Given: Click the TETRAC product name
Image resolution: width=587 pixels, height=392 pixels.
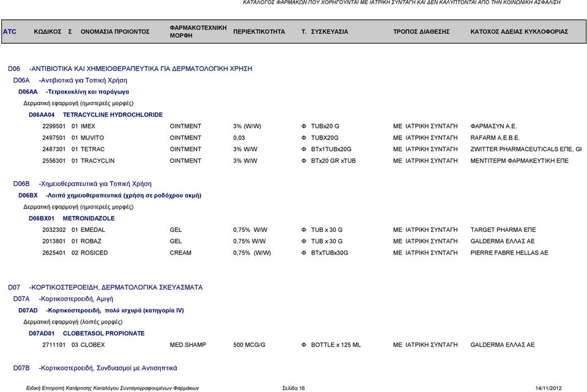Looking at the screenshot, I should 92,149.
